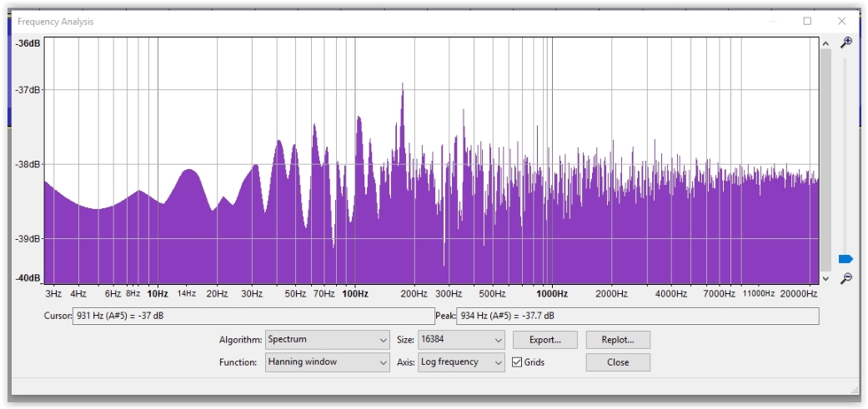Screen dimensions: 868x409
Task: Click the 50Hz axis label
Action: point(296,294)
